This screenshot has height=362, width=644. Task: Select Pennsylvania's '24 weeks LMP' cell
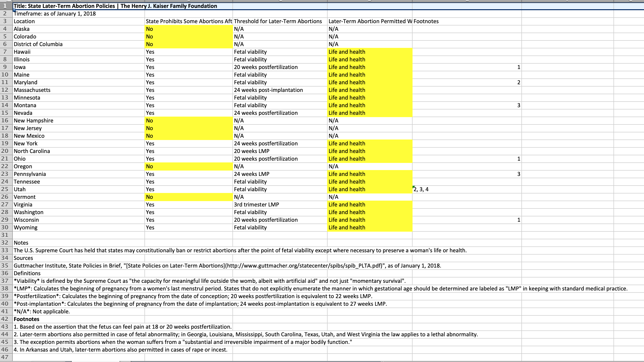pos(280,174)
